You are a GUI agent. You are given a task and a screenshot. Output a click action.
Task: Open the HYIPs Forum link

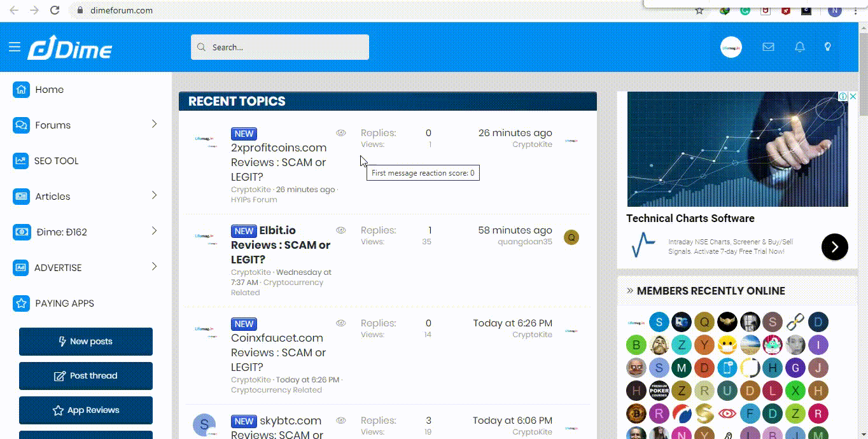[x=254, y=200]
